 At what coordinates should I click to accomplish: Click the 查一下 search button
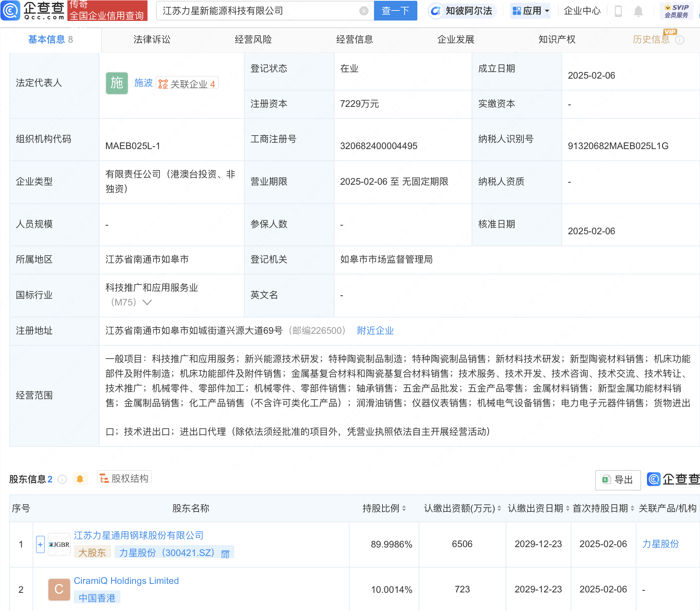pos(395,11)
